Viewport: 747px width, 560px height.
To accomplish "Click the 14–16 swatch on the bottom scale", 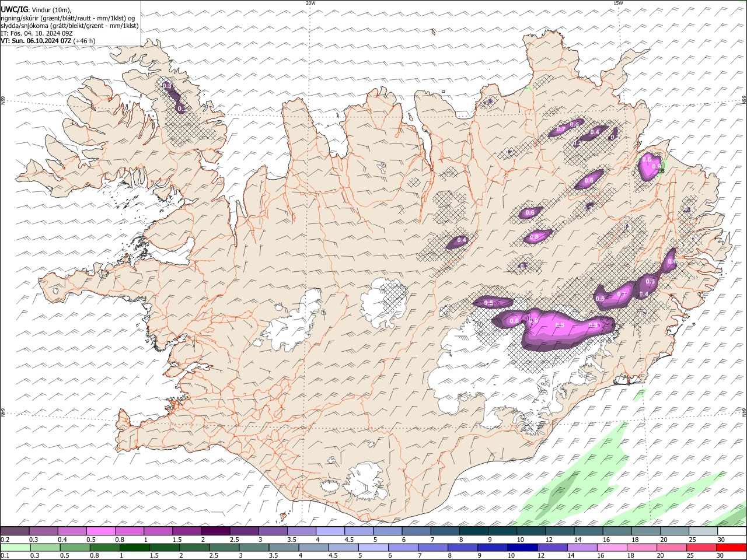I will 582,547.
